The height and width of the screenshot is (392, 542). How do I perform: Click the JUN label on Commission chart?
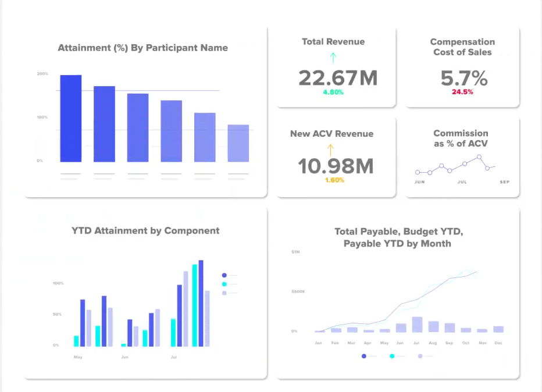coord(420,182)
